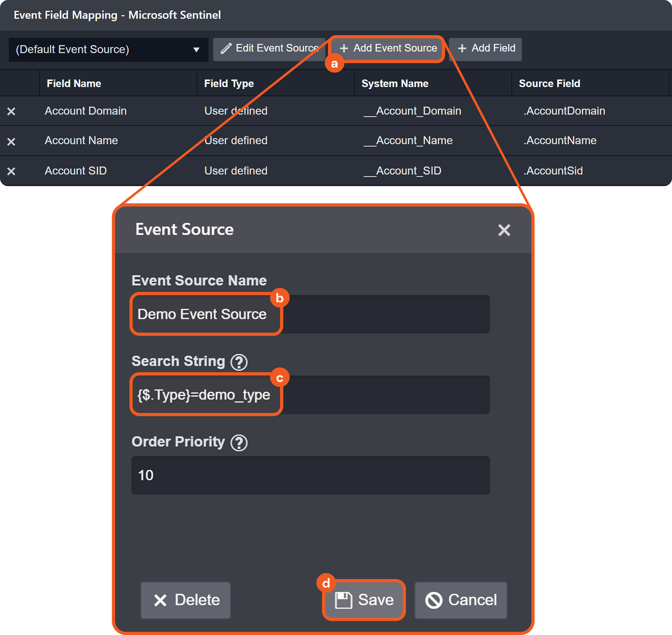This screenshot has height=635, width=672.
Task: Click the X icon beside Account Domain row
Action: (x=11, y=111)
